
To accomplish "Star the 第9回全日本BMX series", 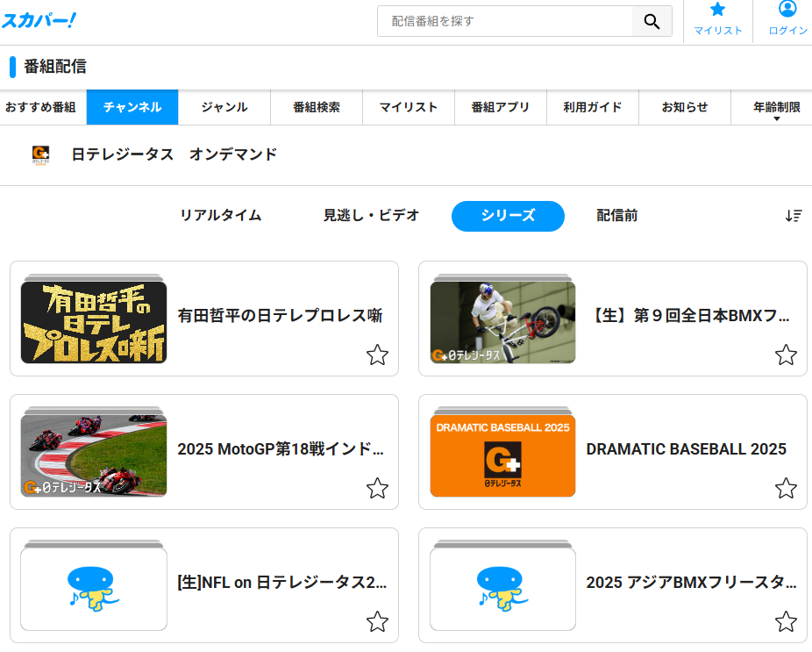I will pyautogui.click(x=786, y=355).
